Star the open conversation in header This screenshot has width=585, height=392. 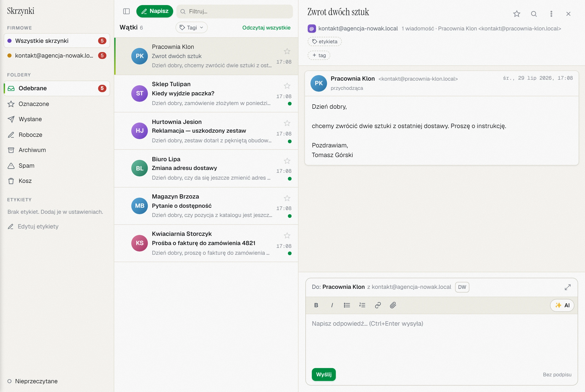click(x=517, y=14)
